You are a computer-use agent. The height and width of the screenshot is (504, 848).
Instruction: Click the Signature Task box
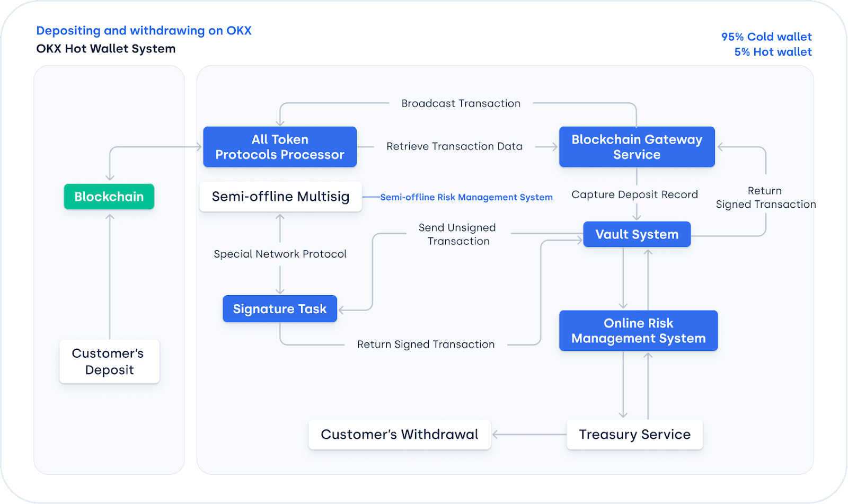(x=280, y=309)
